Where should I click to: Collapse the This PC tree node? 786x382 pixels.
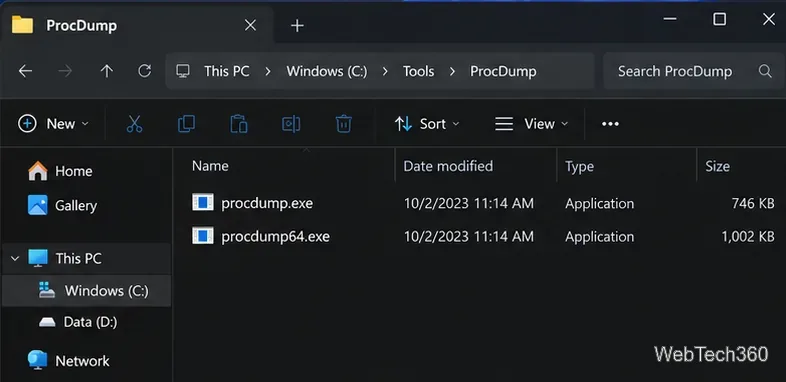click(15, 259)
